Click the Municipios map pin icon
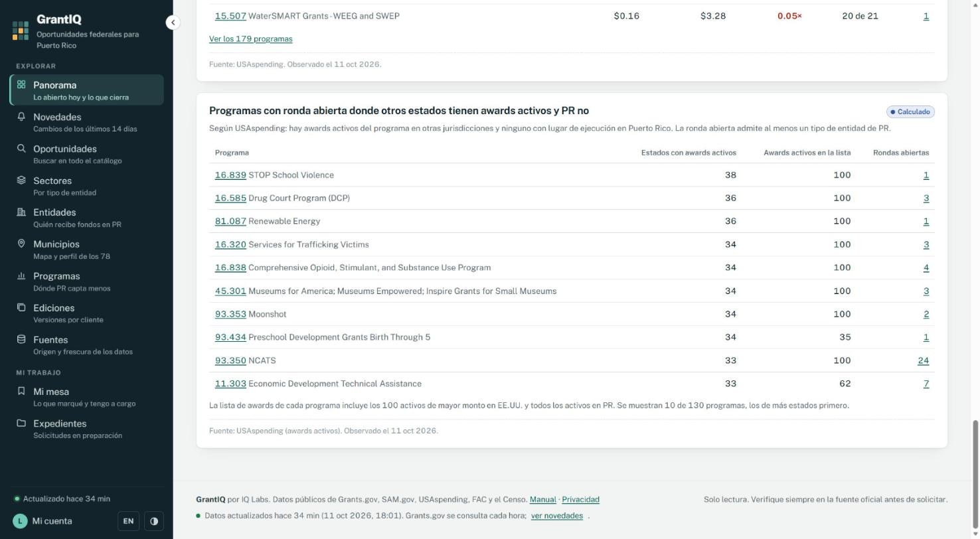 pyautogui.click(x=21, y=244)
